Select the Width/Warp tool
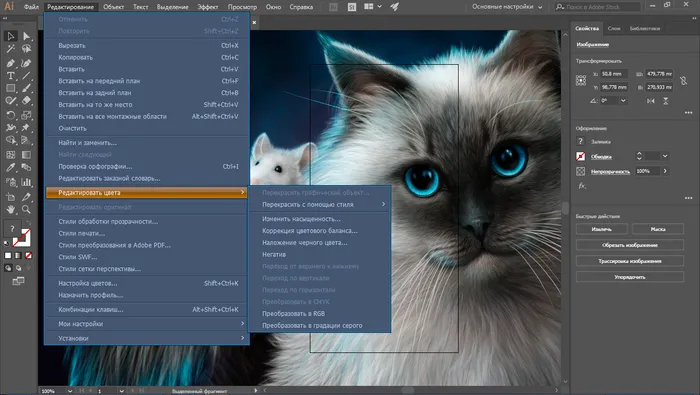The image size is (700, 395). [x=11, y=128]
